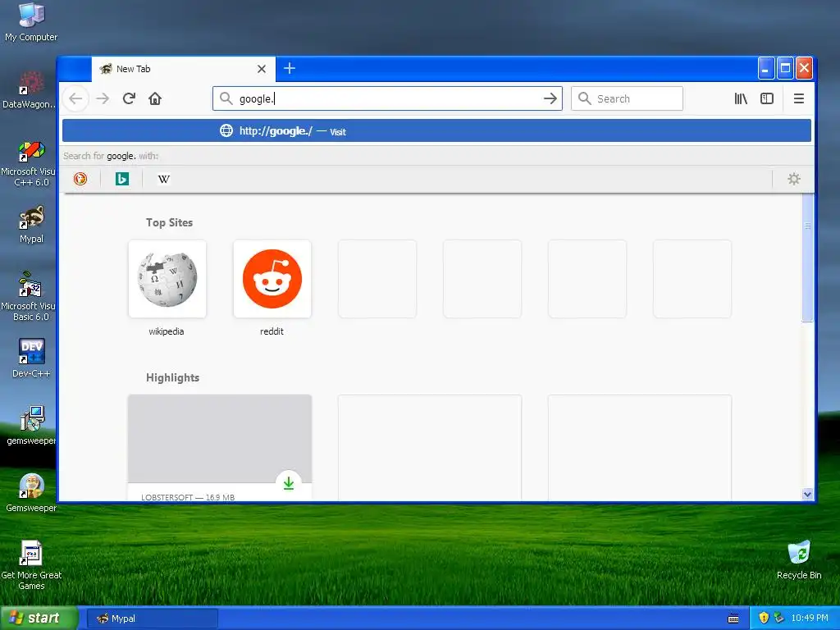
Task: Click Mypal taskbar button
Action: (x=153, y=619)
